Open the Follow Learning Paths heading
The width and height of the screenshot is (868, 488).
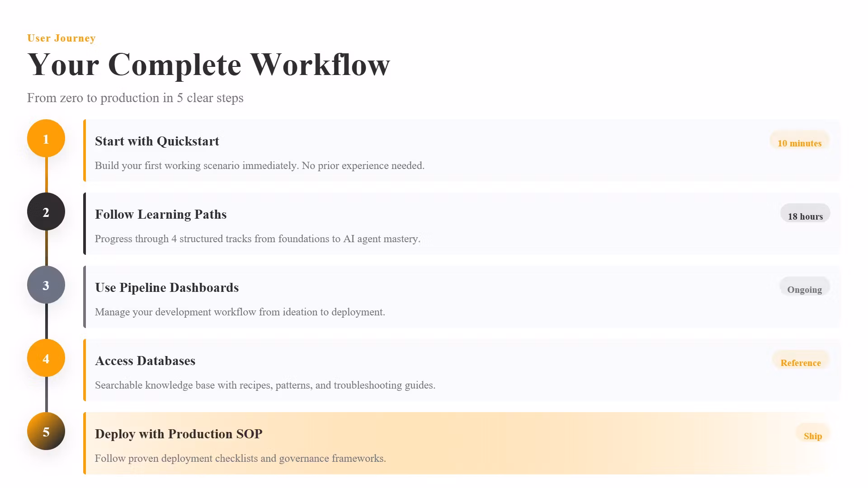coord(160,215)
